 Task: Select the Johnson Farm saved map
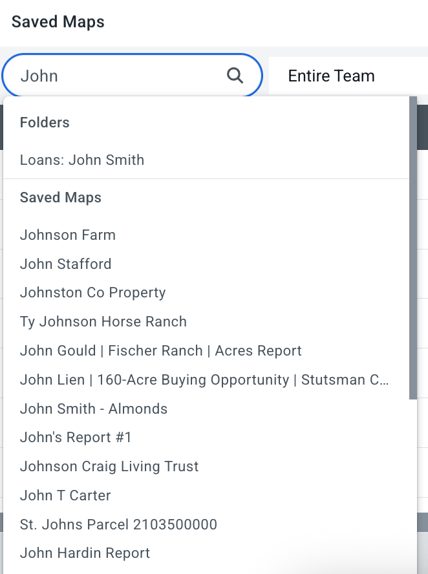click(x=206, y=235)
